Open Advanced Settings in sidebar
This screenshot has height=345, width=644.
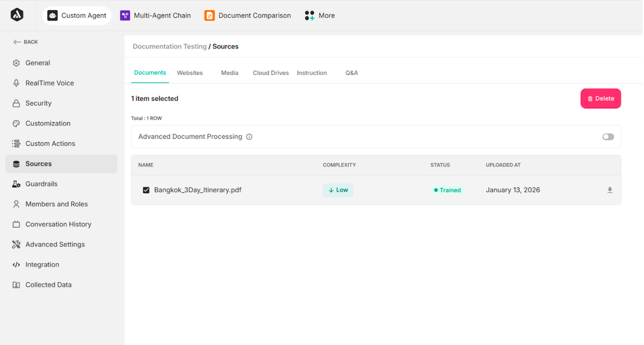[55, 244]
